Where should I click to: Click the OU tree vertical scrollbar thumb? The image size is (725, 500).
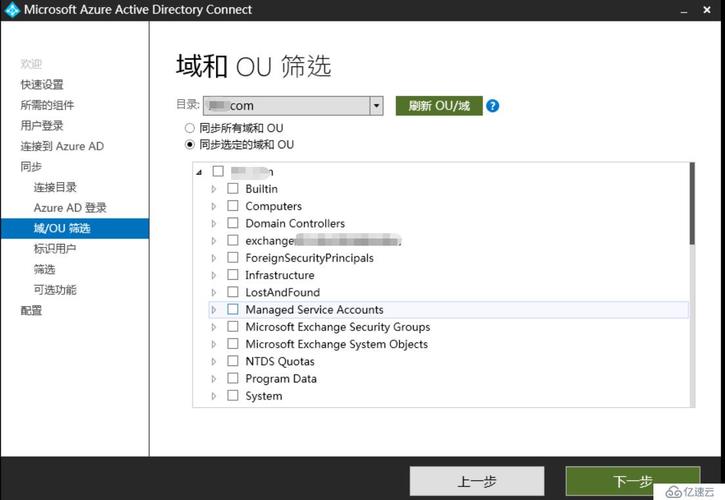[x=692, y=204]
